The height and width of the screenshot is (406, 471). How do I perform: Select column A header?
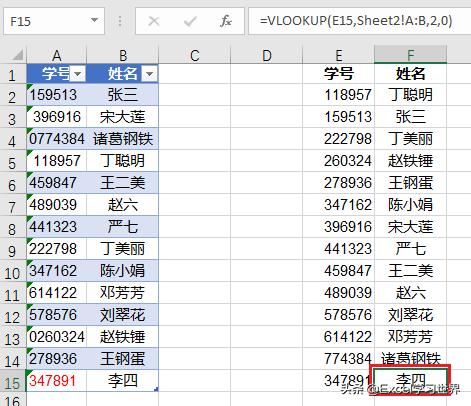click(x=57, y=55)
